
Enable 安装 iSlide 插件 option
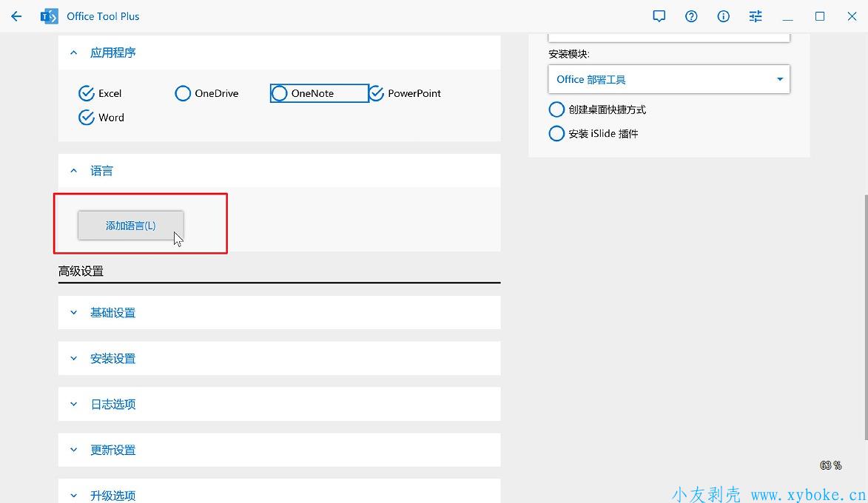click(556, 134)
